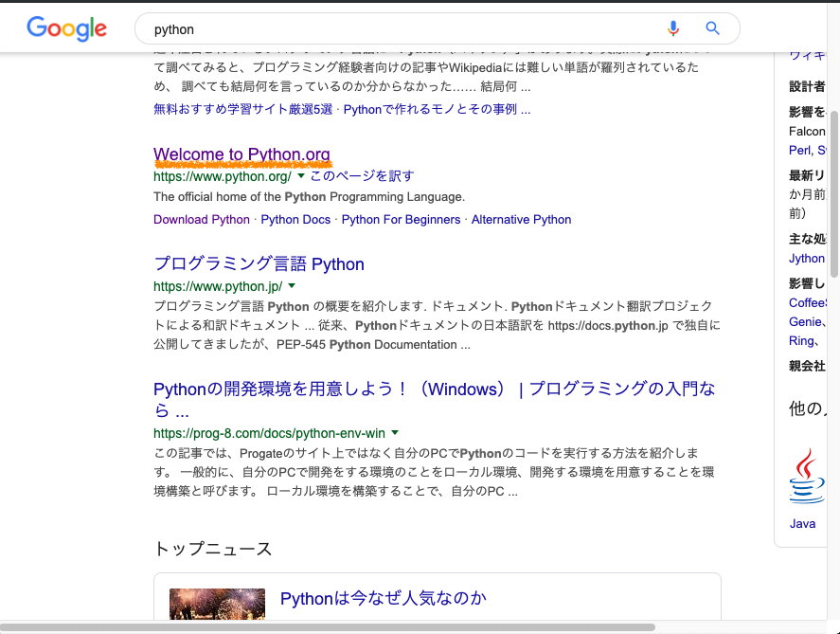The height and width of the screenshot is (634, 840).
Task: Click the Perl link in the knowledge panel
Action: (799, 150)
